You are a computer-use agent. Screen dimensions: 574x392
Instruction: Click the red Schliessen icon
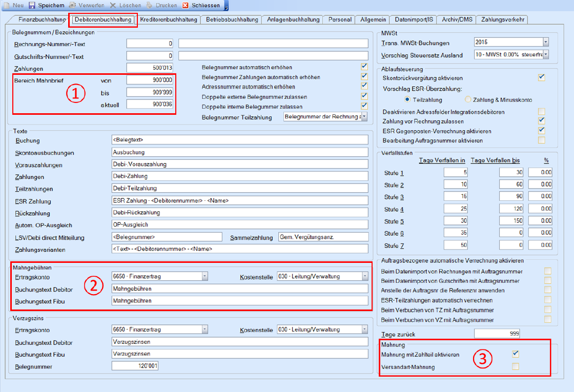[x=186, y=5]
